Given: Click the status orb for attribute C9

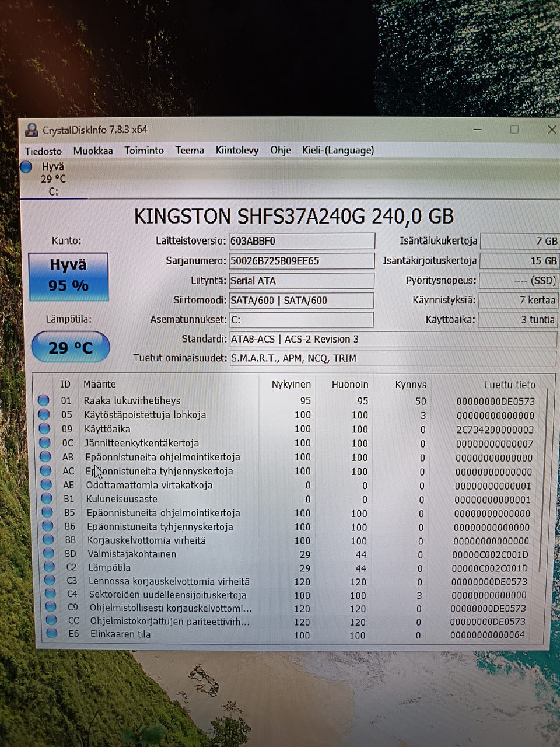Looking at the screenshot, I should (51, 608).
